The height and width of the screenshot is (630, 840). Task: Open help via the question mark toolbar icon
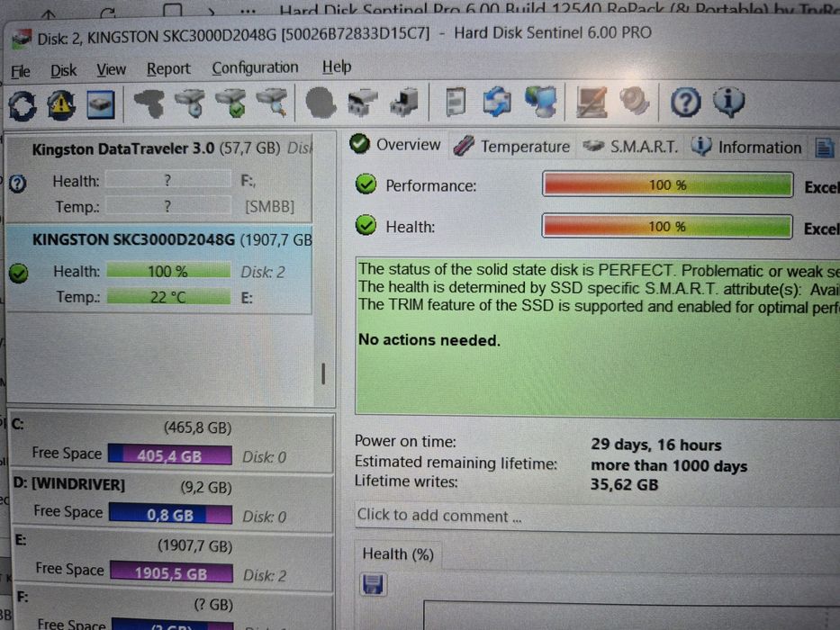tap(685, 101)
